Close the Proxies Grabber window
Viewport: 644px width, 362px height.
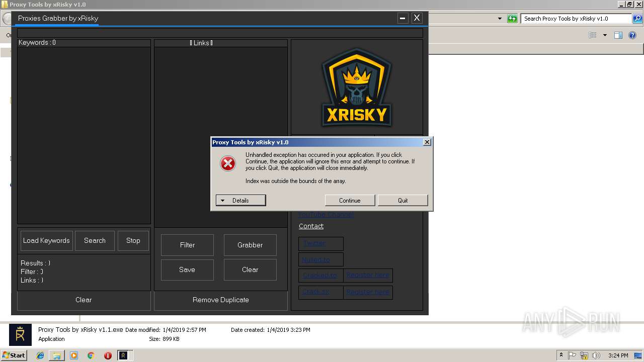click(x=417, y=18)
